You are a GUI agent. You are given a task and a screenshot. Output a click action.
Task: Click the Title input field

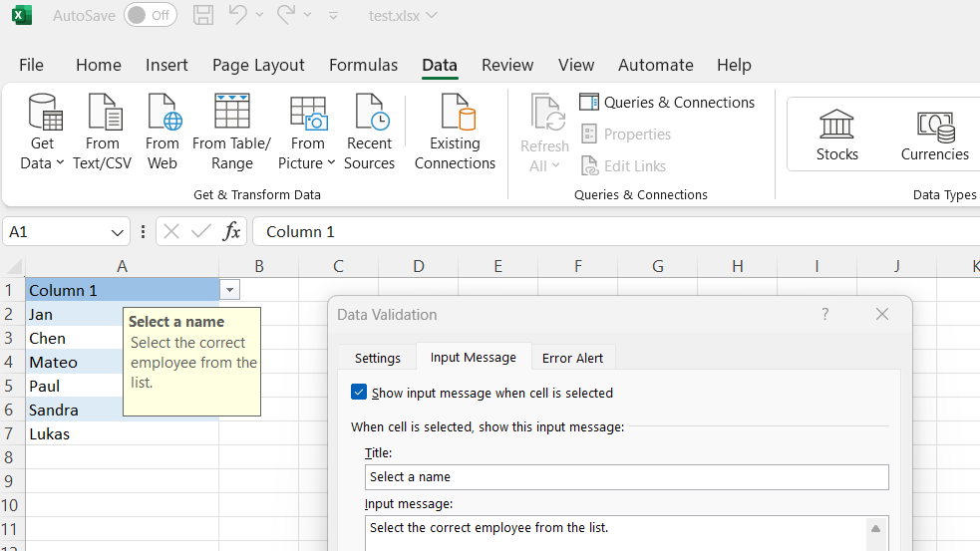click(626, 477)
